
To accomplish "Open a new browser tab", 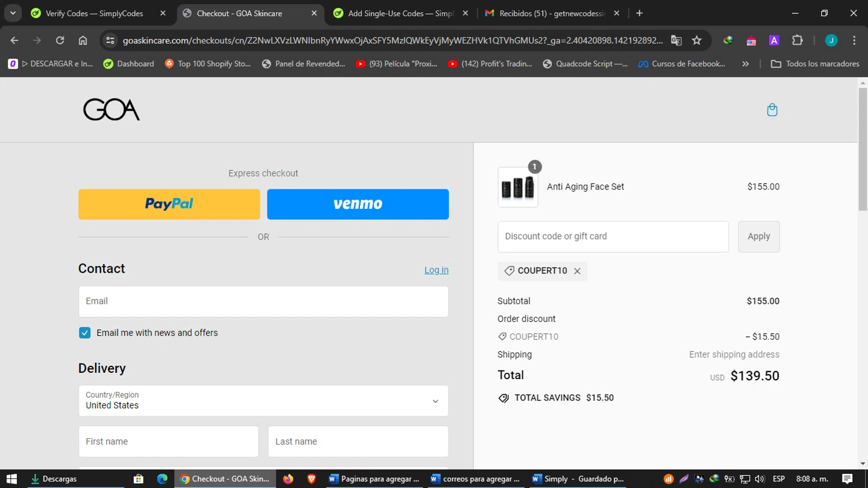I will 639,13.
